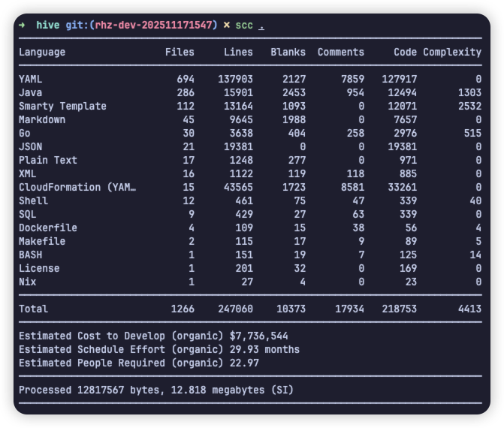The height and width of the screenshot is (428, 504).
Task: Click the 'scc' command text
Action: coord(244,25)
